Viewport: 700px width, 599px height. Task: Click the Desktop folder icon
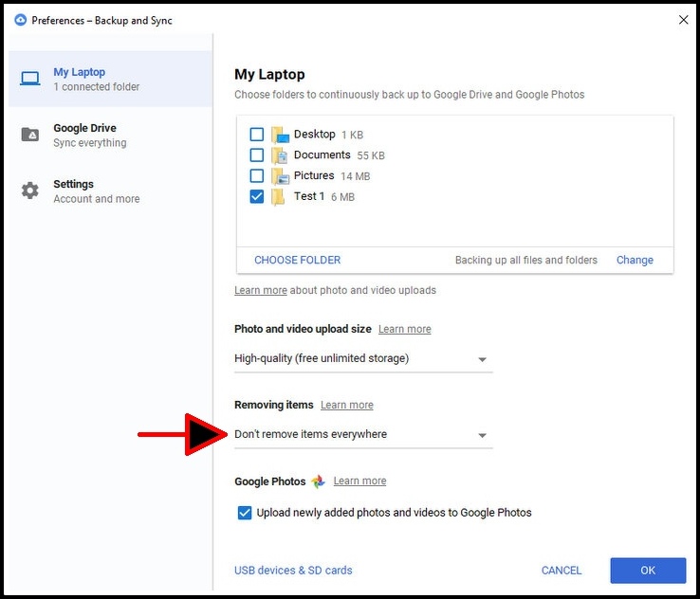coord(281,135)
